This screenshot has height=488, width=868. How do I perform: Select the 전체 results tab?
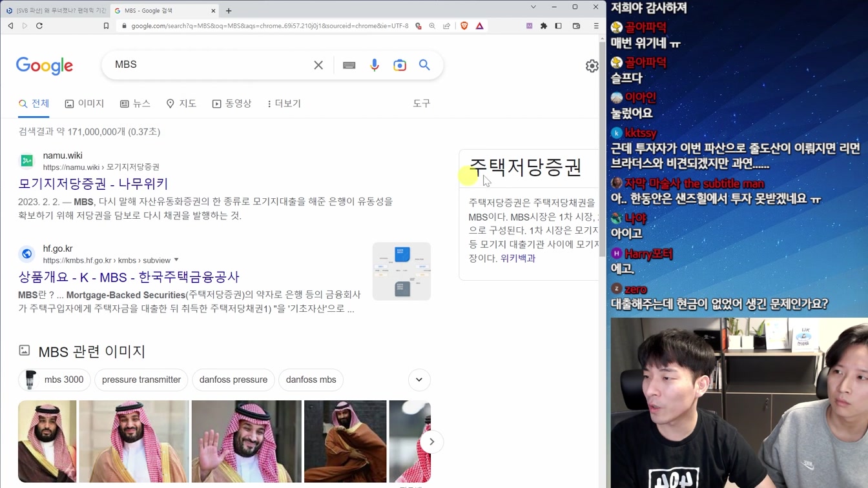[x=34, y=103]
